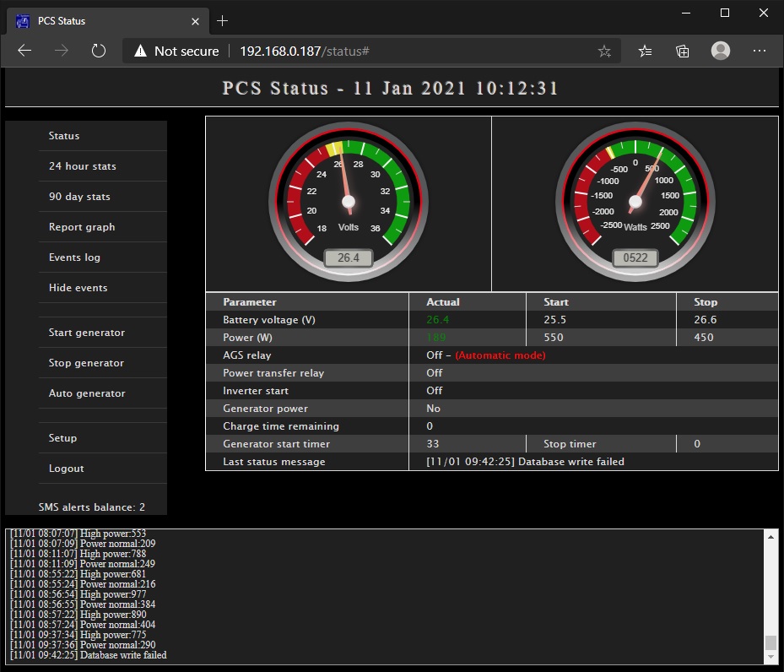Open the Favorites list icon

pos(646,51)
